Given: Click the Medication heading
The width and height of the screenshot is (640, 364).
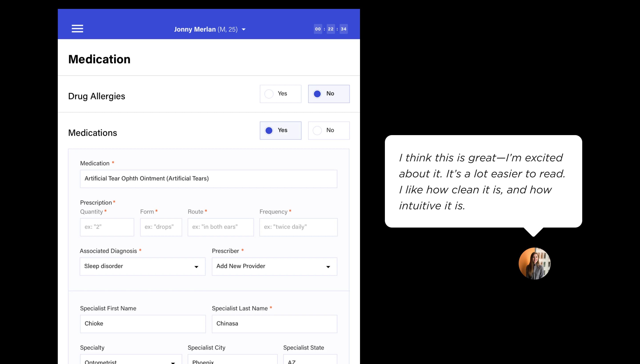Looking at the screenshot, I should click(99, 59).
